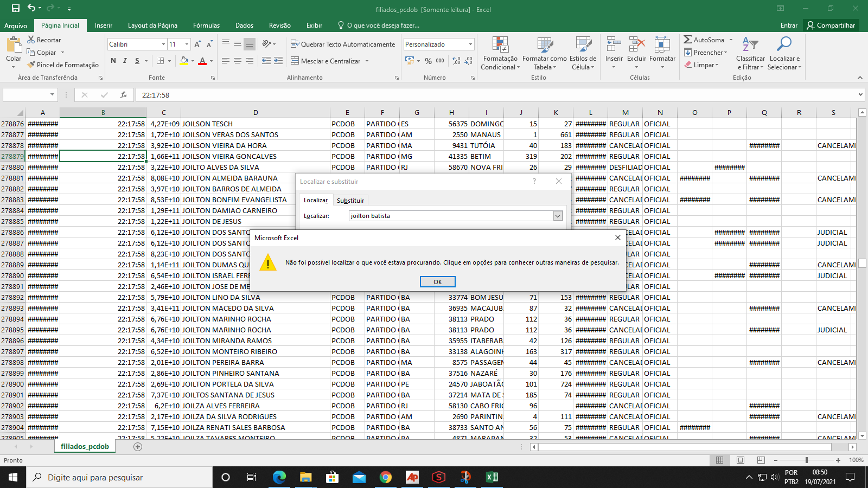Click Mesclar e Centralizar
868x488 pixels.
coord(325,61)
